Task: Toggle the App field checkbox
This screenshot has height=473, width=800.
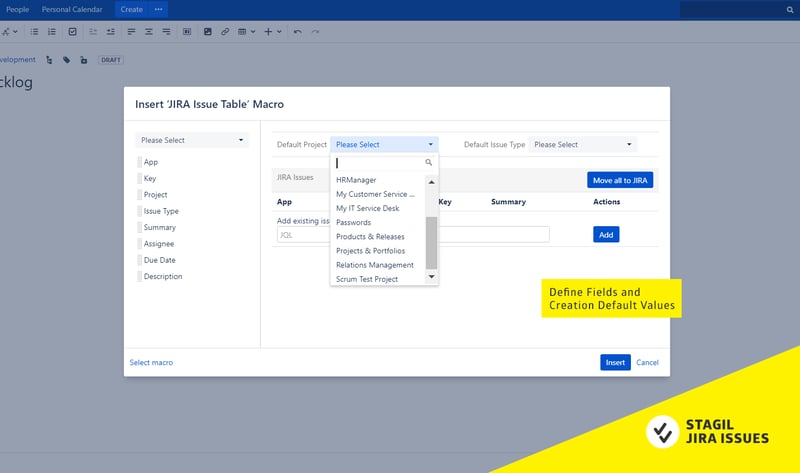Action: point(139,162)
